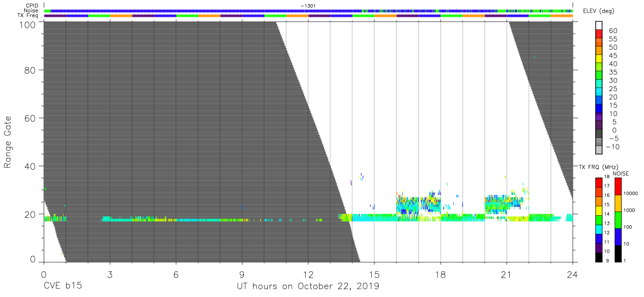Click the CVE b15 radar label
The width and height of the screenshot is (644, 297).
pos(62,286)
